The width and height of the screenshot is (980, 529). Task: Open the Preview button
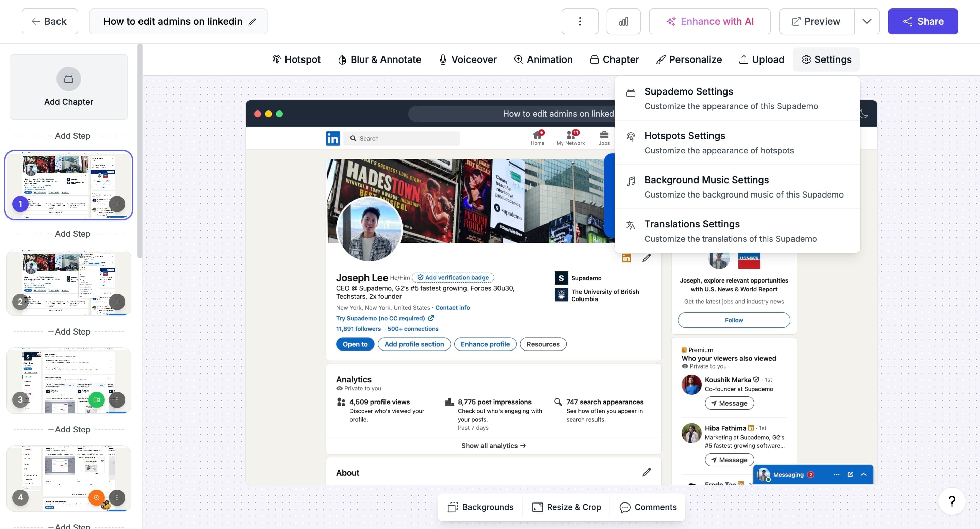point(816,21)
